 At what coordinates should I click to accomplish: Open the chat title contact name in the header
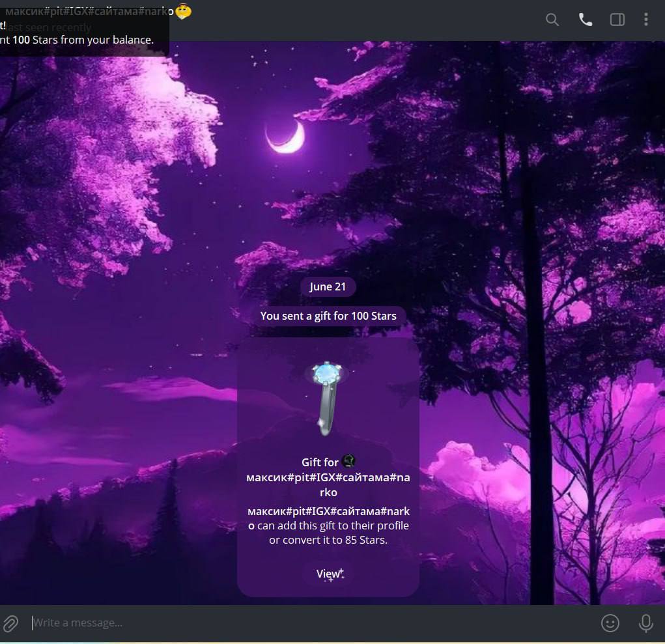pos(89,12)
